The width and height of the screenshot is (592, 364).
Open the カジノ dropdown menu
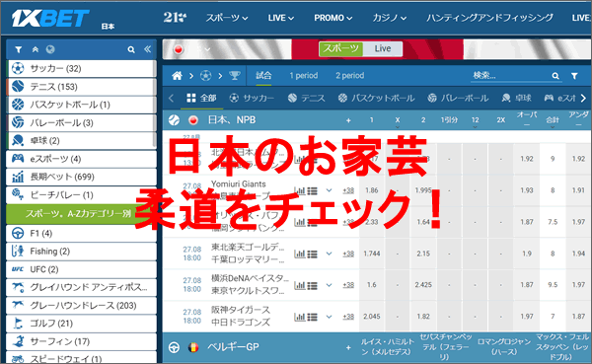coord(390,18)
